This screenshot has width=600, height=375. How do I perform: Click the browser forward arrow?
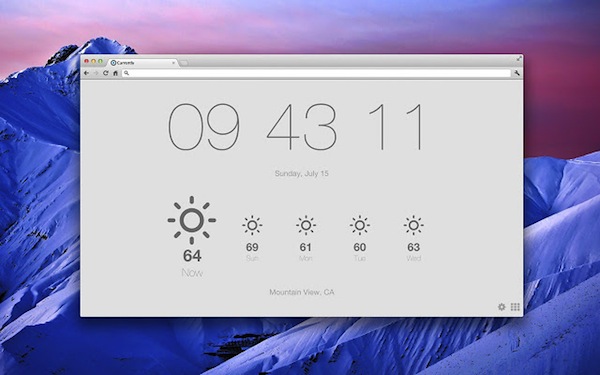pos(96,73)
